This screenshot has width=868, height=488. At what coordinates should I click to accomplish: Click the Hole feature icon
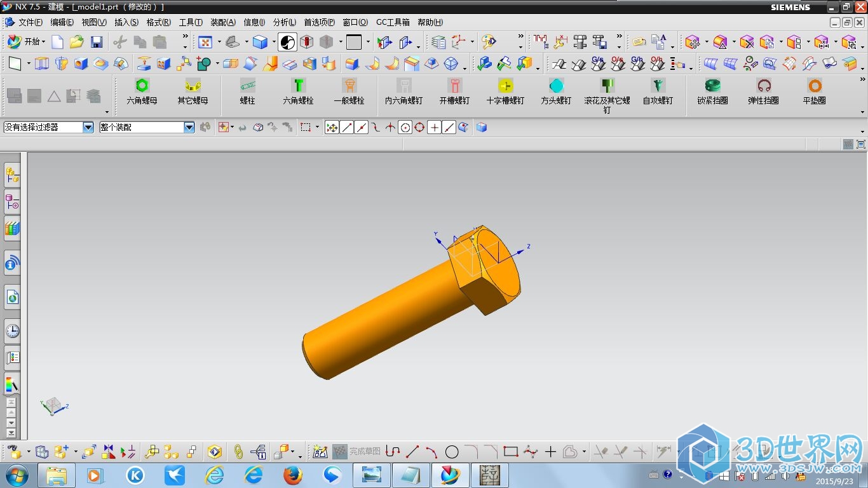coord(81,64)
